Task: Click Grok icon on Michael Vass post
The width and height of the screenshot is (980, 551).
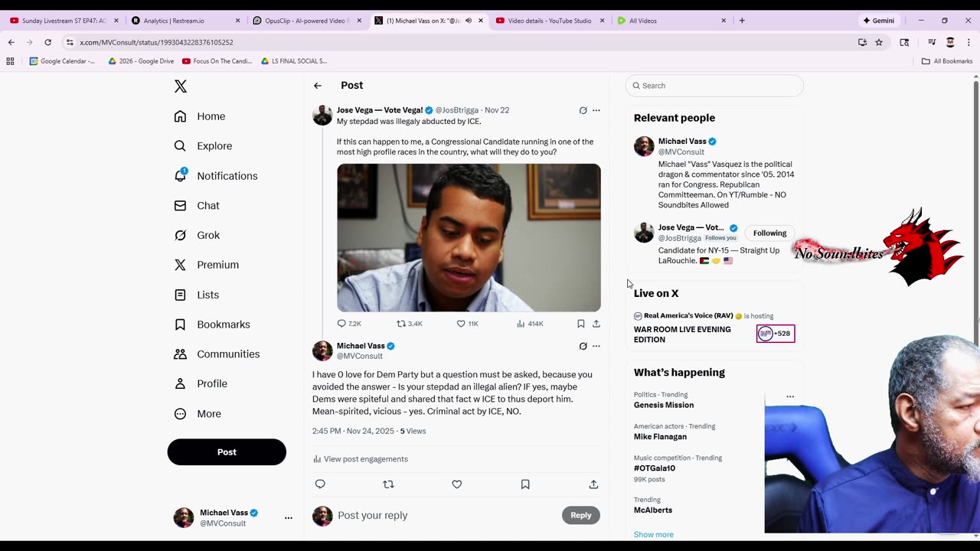Action: 583,346
